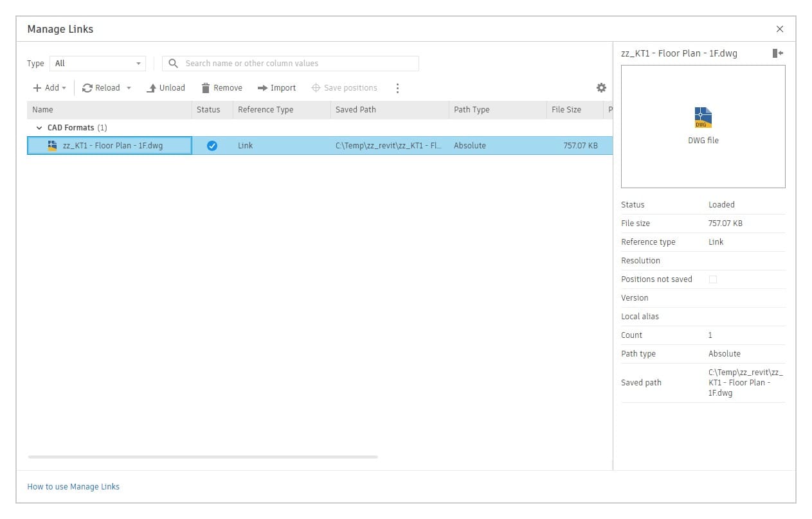Click the Loaded status value in details
Viewport: 812px width, 519px height.
coord(721,205)
